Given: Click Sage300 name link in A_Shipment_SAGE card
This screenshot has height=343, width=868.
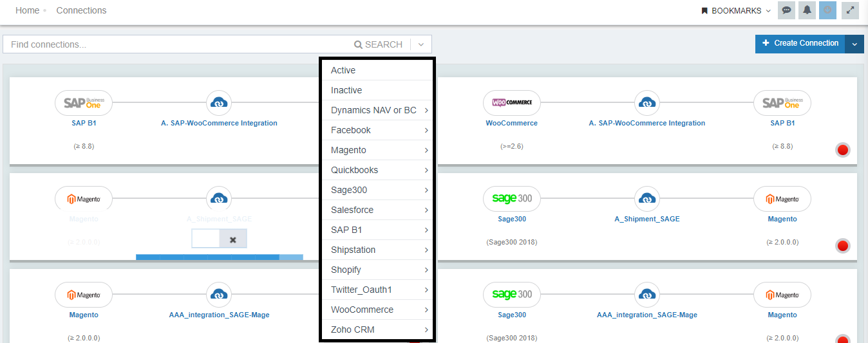Looking at the screenshot, I should [512, 219].
